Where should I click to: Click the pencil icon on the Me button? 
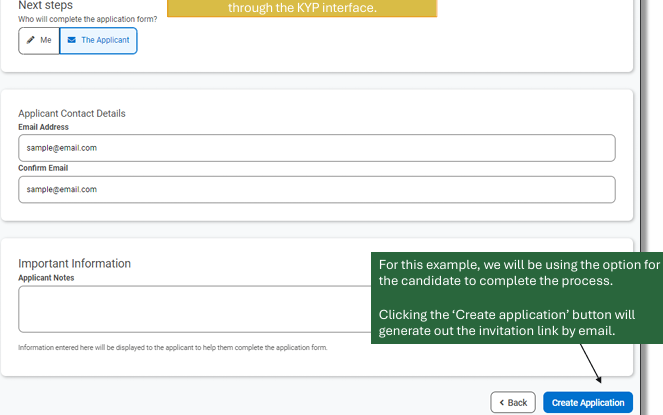30,40
